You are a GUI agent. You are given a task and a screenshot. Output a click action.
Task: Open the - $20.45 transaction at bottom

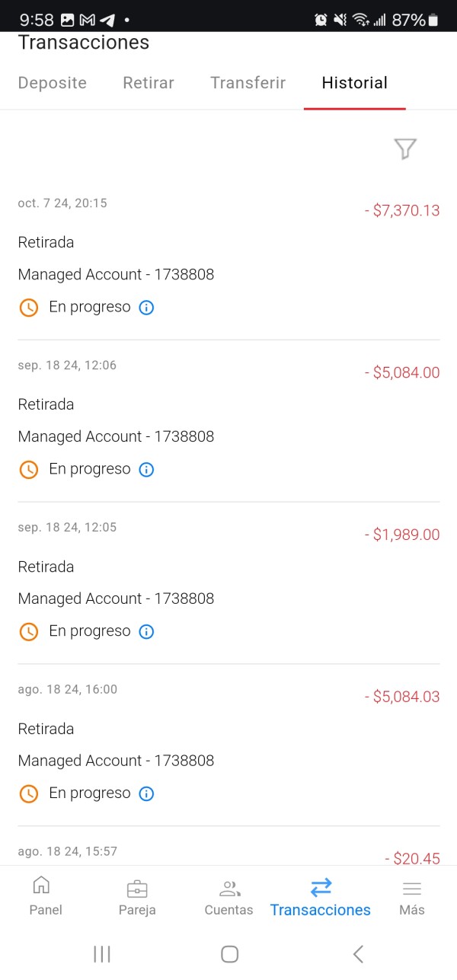click(228, 854)
